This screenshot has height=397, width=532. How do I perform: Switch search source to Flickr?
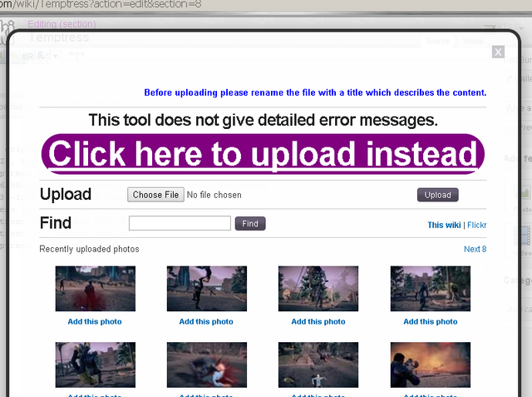(476, 225)
